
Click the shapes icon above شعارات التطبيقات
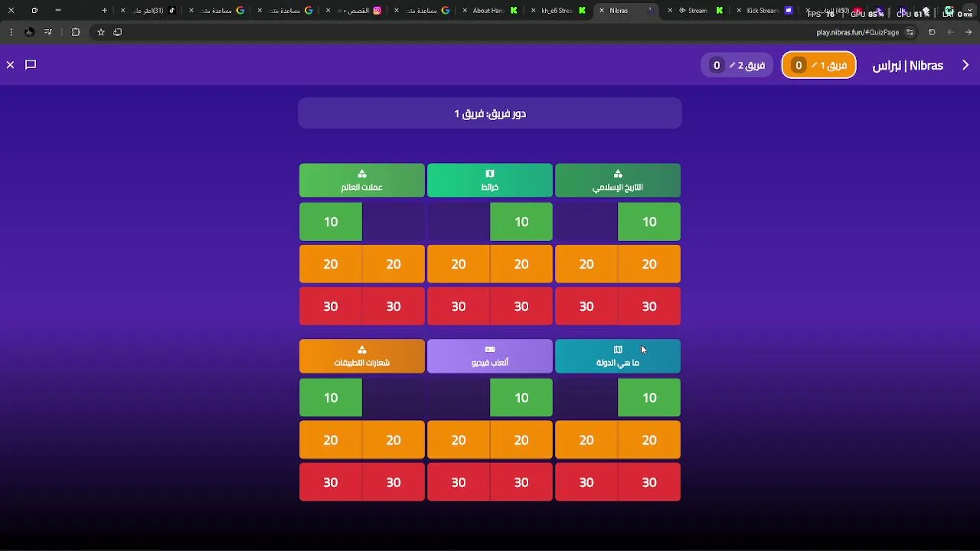point(362,350)
